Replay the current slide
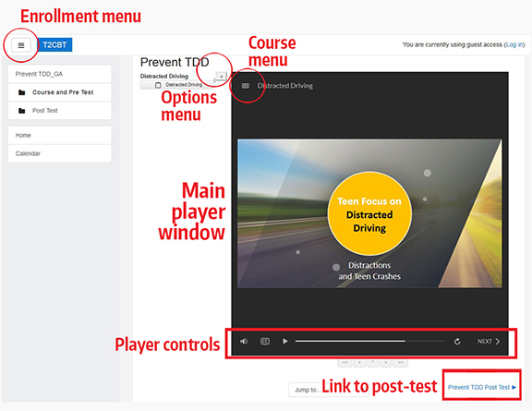 coord(457,342)
